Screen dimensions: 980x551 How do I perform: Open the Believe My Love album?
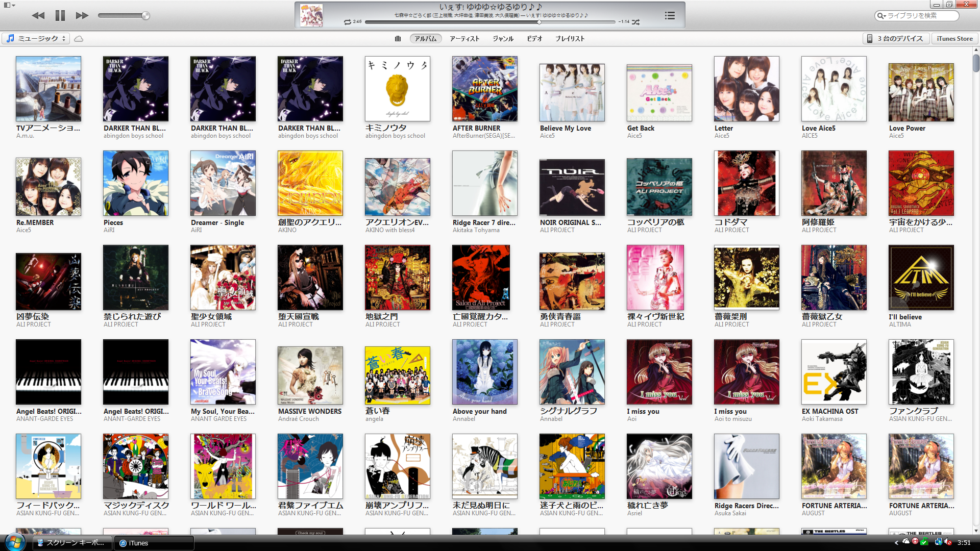pyautogui.click(x=572, y=92)
